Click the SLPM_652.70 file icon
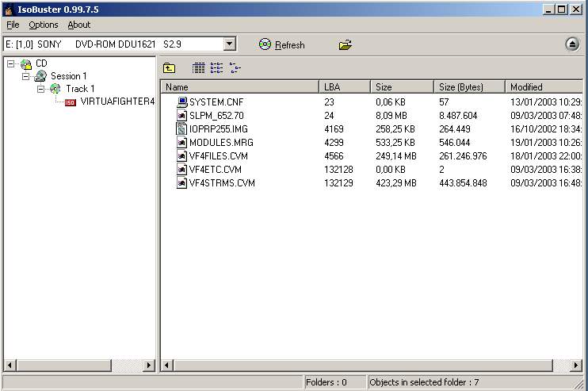Image resolution: width=588 pixels, height=391 pixels. tap(182, 115)
